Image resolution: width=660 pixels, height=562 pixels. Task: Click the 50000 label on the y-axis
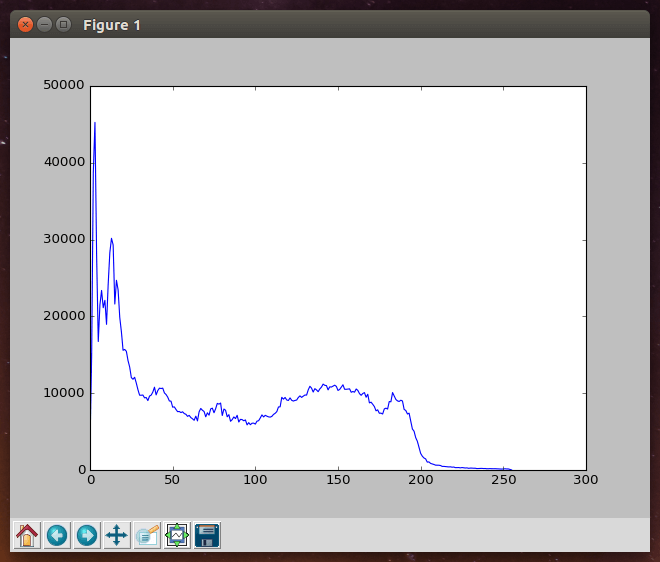[x=63, y=86]
